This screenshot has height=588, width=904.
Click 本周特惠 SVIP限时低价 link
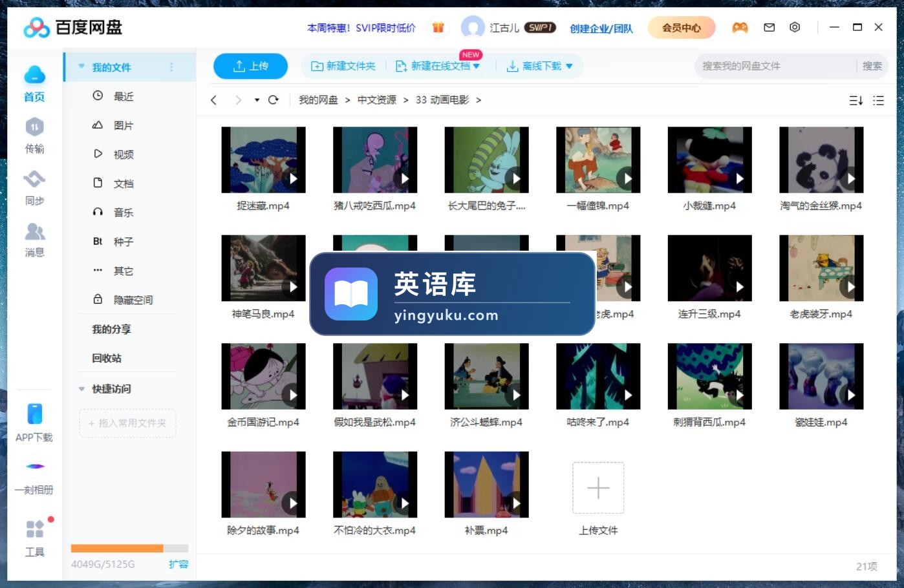361,28
